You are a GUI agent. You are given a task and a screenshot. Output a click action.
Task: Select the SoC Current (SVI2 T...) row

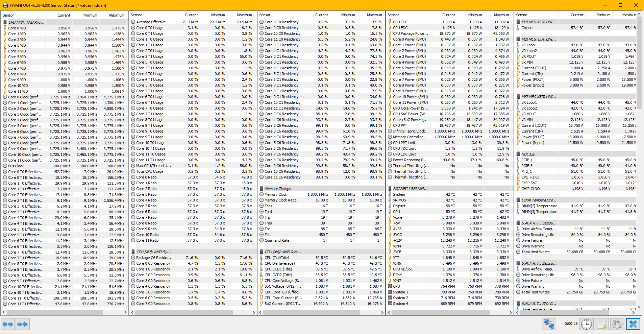pyautogui.click(x=322, y=304)
